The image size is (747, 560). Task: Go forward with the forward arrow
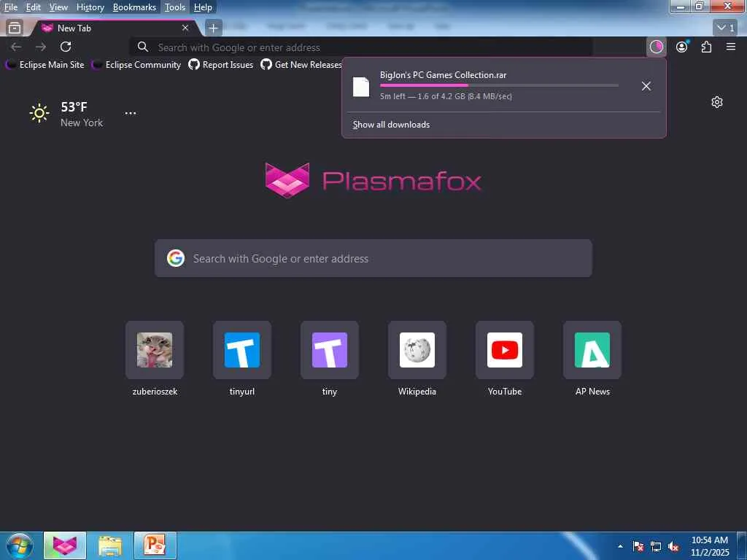(41, 47)
